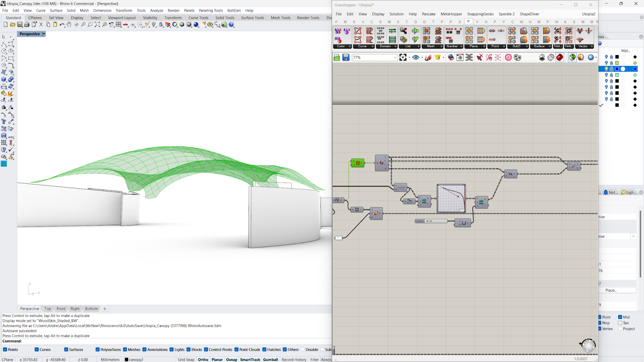
Task: Switch to the Top viewport tab
Action: (47, 309)
